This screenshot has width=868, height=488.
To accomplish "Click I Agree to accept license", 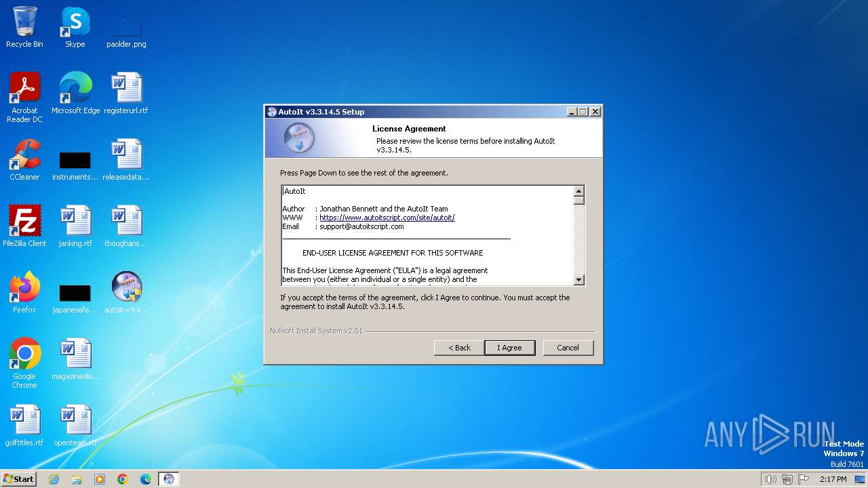I will (x=510, y=348).
